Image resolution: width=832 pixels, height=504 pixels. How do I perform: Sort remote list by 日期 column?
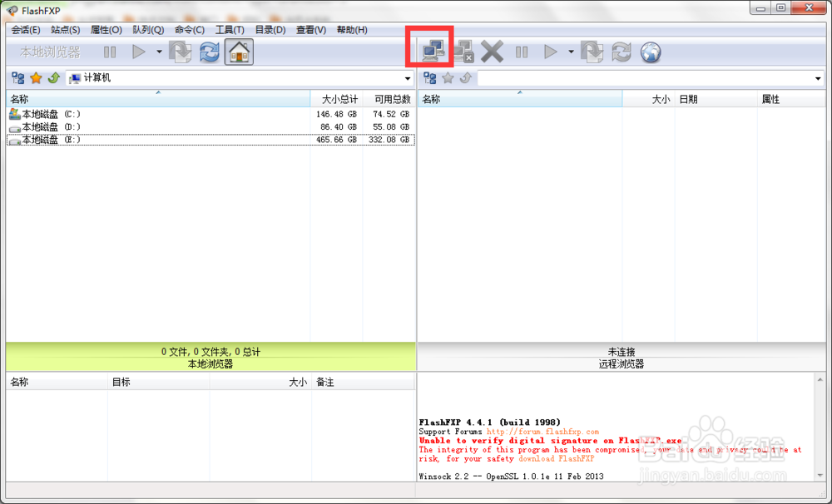click(x=716, y=99)
